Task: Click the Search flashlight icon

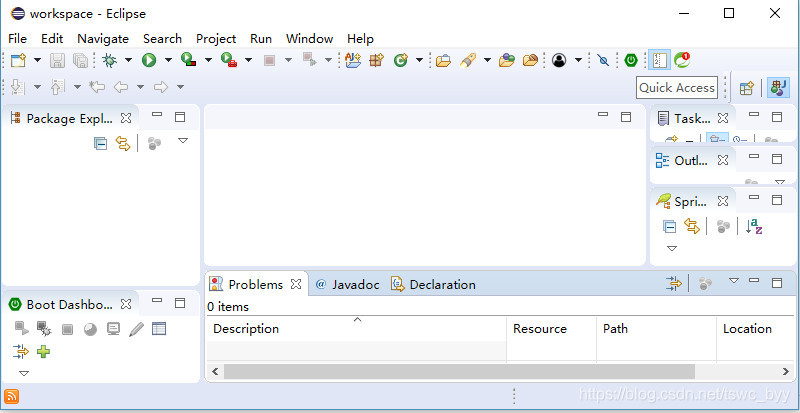Action: point(467,60)
